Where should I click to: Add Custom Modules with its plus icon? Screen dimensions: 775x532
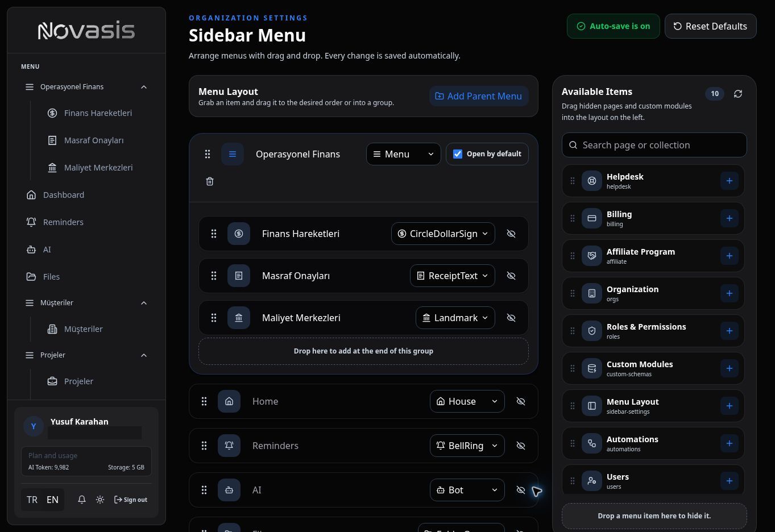729,368
